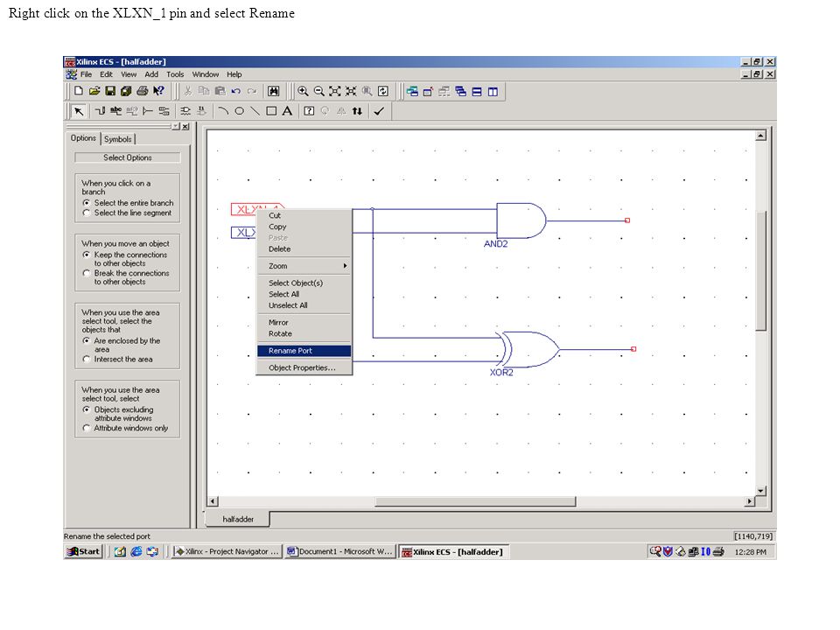Image resolution: width=840 pixels, height=630 pixels.
Task: Select the halfadder sheet tab
Action: (238, 519)
